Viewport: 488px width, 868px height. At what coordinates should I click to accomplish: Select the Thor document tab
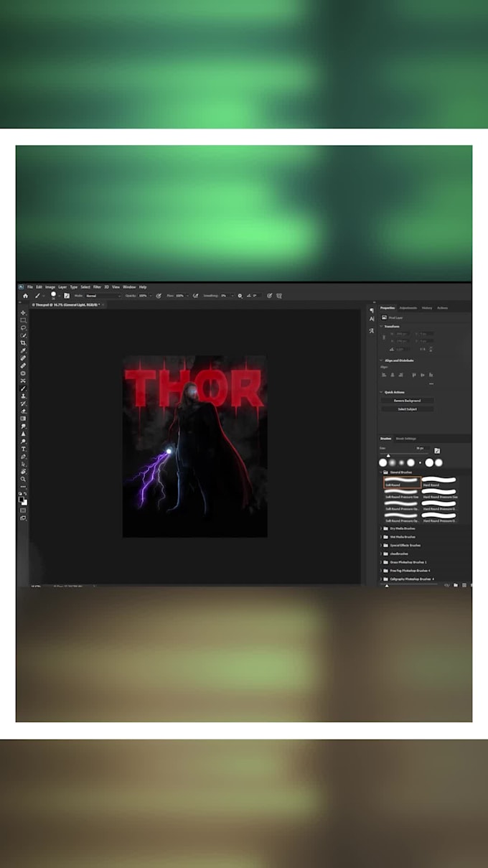click(69, 305)
